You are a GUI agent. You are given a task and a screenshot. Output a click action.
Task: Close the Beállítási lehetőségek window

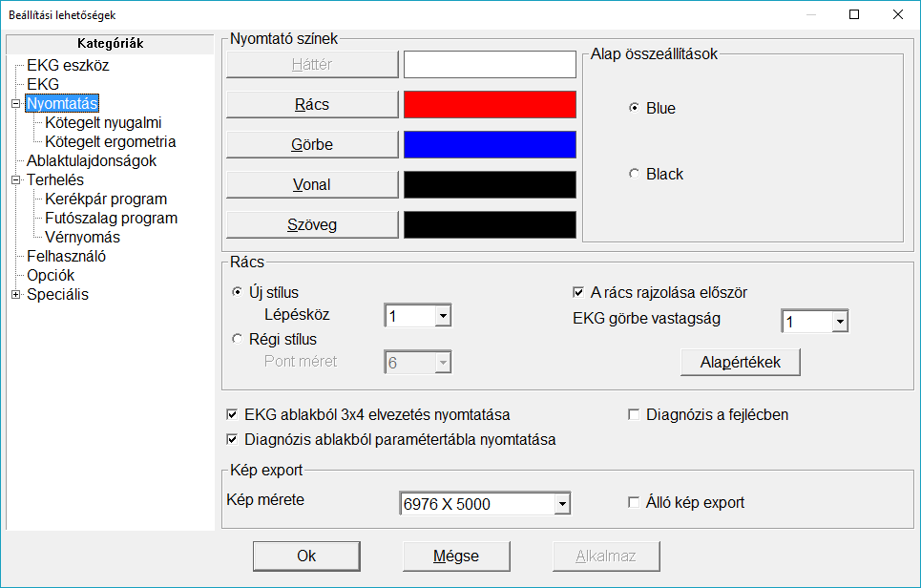pyautogui.click(x=898, y=14)
